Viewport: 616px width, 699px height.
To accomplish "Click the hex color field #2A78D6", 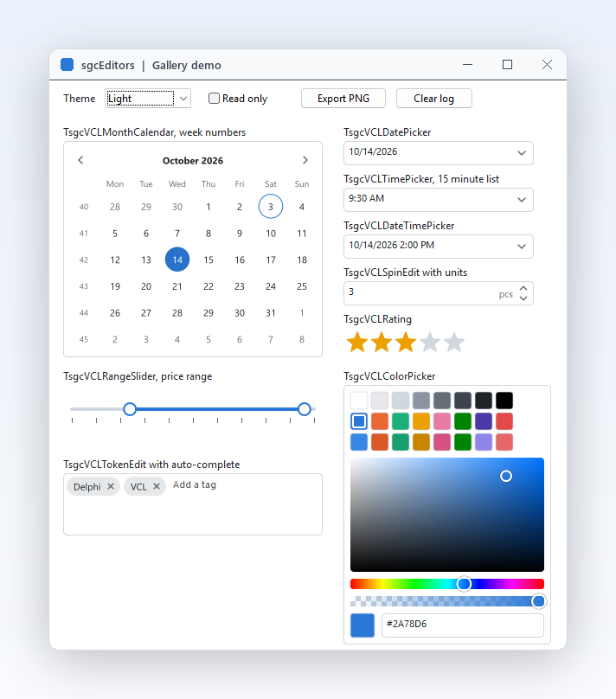I will [463, 625].
